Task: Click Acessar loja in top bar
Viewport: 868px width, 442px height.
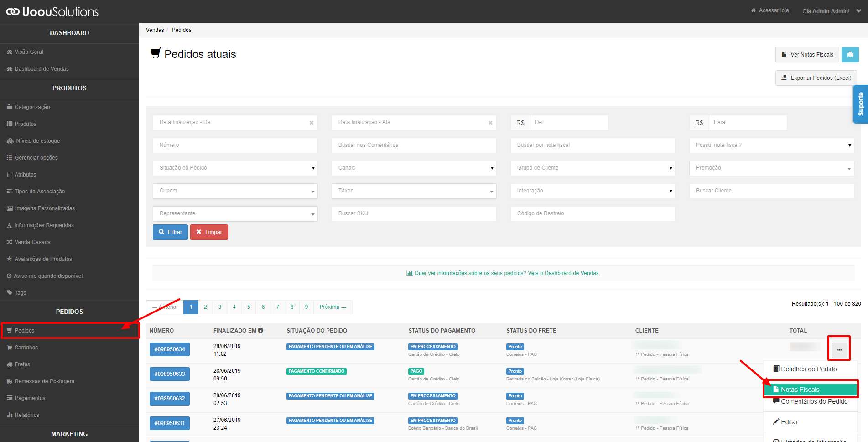Action: (x=770, y=10)
